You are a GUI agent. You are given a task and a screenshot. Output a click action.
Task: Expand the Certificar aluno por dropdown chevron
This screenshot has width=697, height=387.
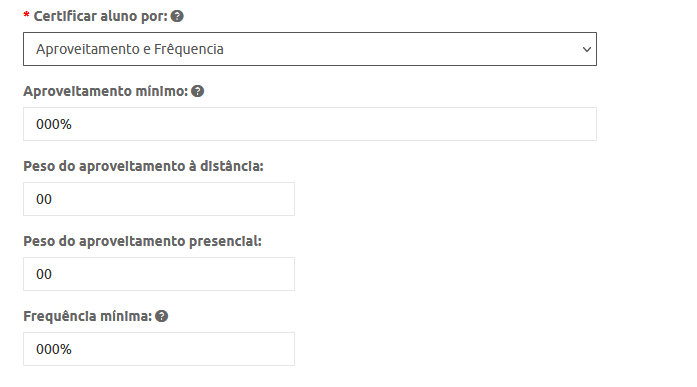[x=587, y=49]
